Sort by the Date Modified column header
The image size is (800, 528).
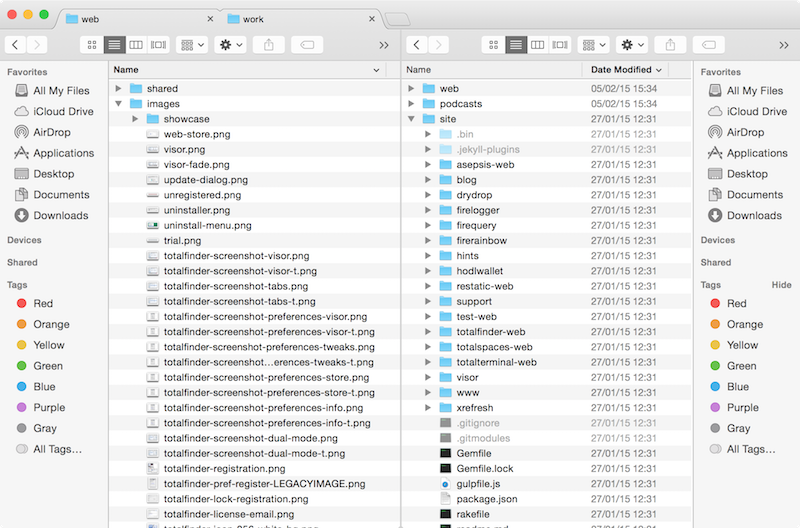pos(627,70)
